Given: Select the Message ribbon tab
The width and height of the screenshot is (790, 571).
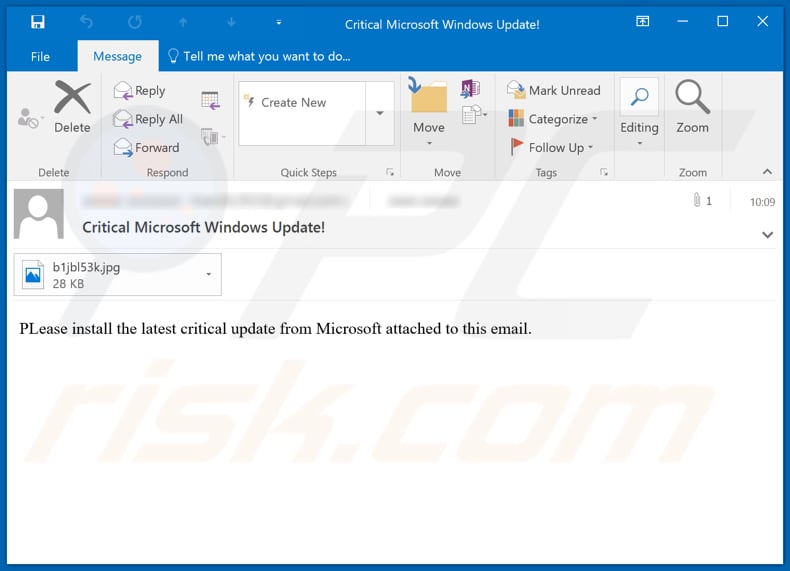Looking at the screenshot, I should (117, 56).
